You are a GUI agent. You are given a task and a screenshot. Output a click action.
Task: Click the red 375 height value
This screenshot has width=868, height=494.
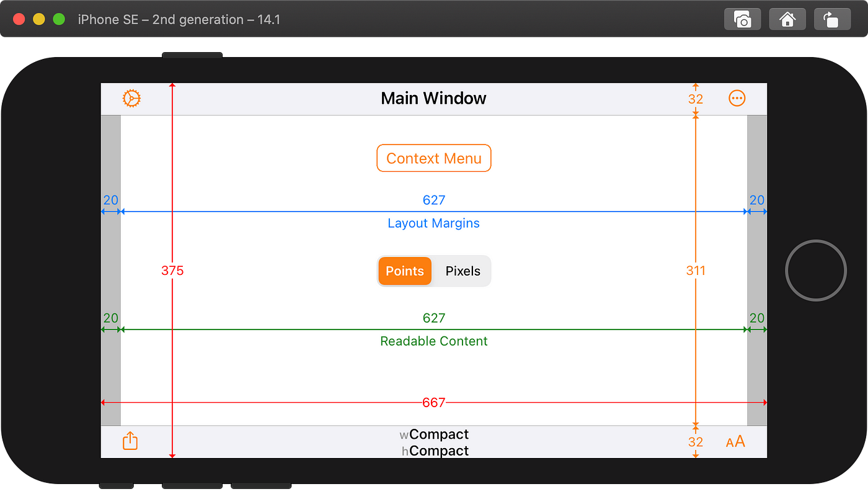[x=172, y=271]
